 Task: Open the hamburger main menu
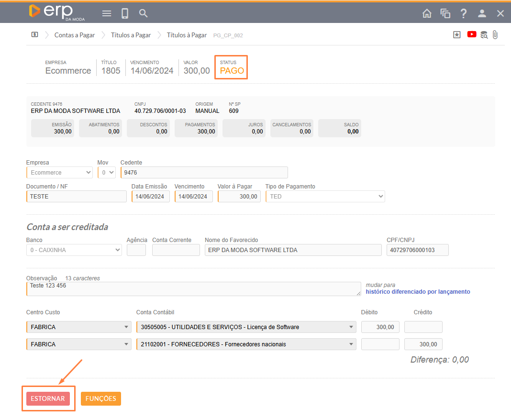107,13
